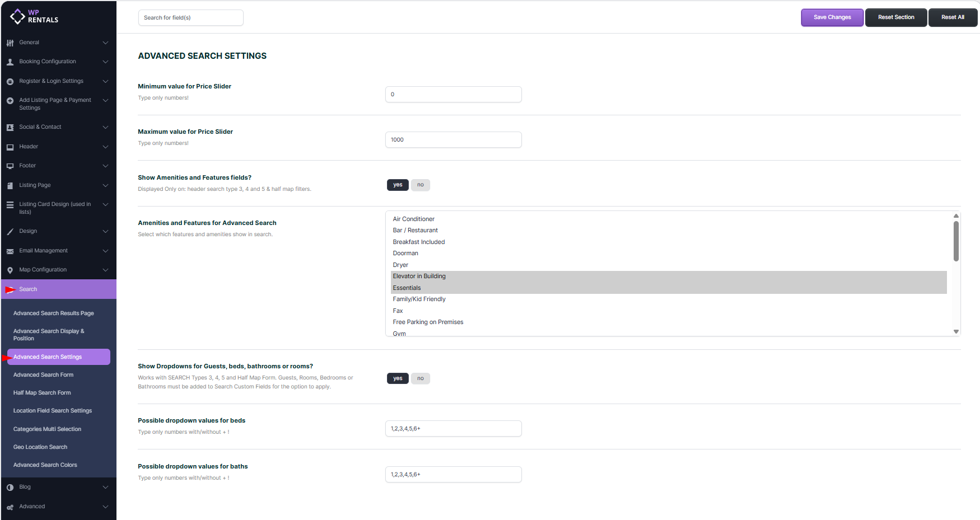Expand the Social & Contact section chevron
This screenshot has width=980, height=520.
(105, 127)
